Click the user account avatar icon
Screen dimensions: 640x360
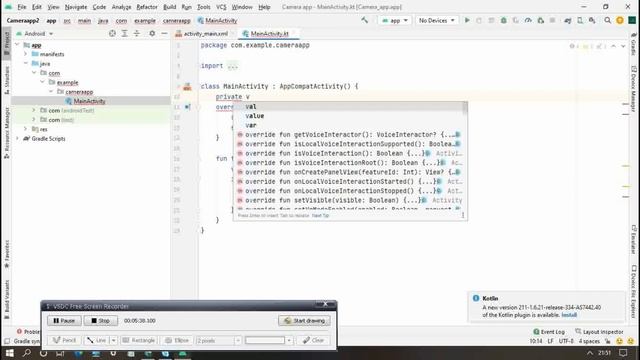632,20
